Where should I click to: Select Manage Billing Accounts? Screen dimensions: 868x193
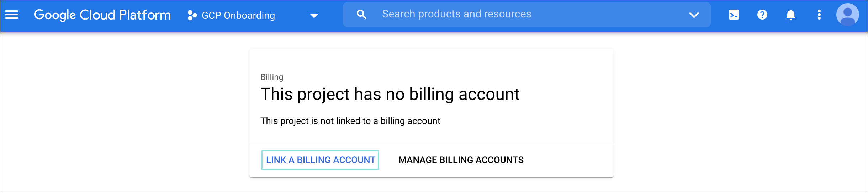[x=461, y=160]
